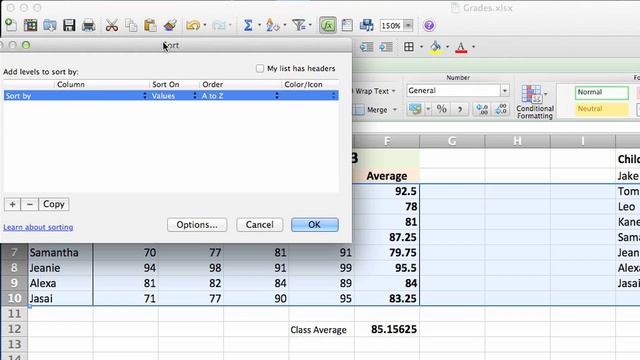The width and height of the screenshot is (640, 360).
Task: Click the Increase Indent icon
Action: point(385,47)
